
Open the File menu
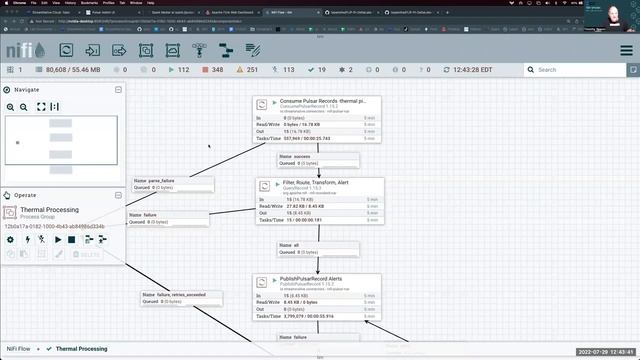(33, 3)
